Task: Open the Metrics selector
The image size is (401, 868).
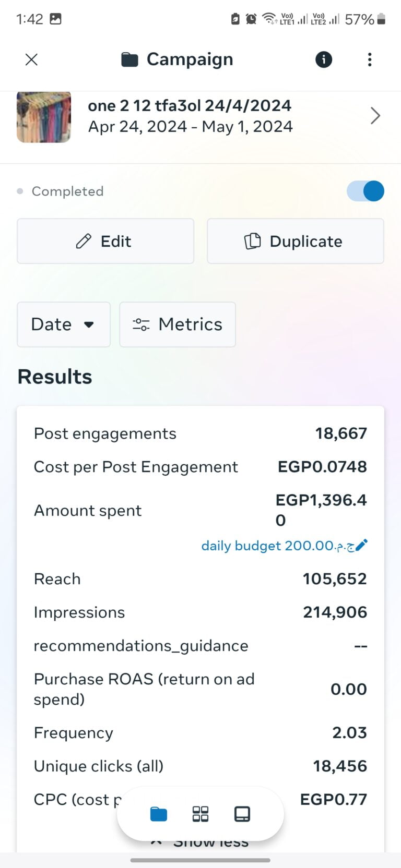Action: (178, 324)
